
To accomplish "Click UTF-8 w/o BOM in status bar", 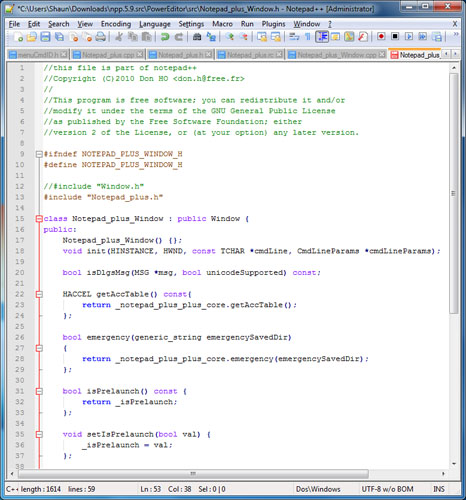I will point(387,489).
